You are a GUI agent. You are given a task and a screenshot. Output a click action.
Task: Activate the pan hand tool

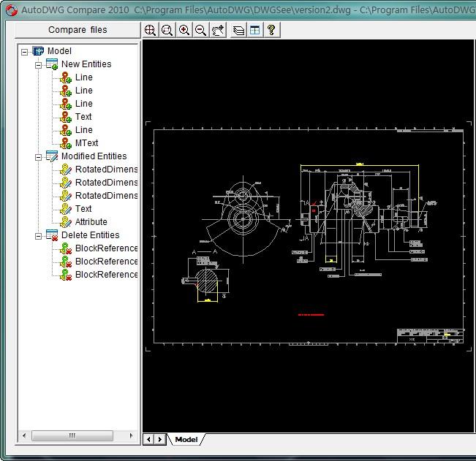coord(218,30)
